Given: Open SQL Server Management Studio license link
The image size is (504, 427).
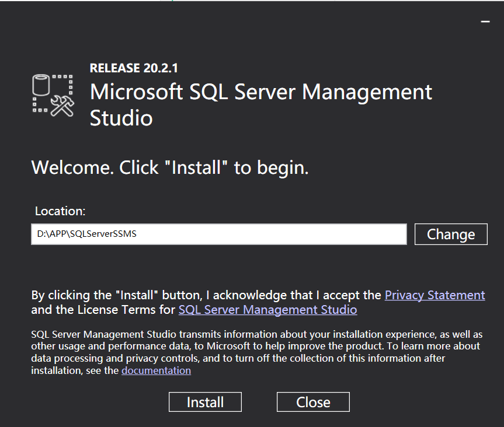Looking at the screenshot, I should pyautogui.click(x=267, y=310).
